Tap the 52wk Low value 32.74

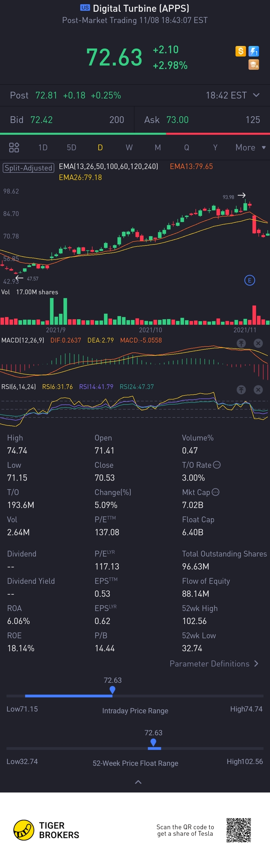192,648
